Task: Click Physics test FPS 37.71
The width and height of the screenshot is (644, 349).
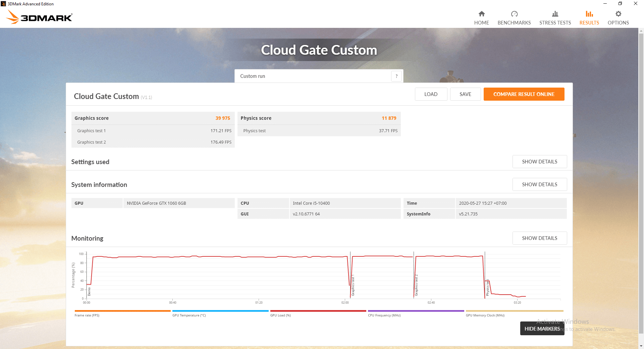Action: pyautogui.click(x=388, y=131)
